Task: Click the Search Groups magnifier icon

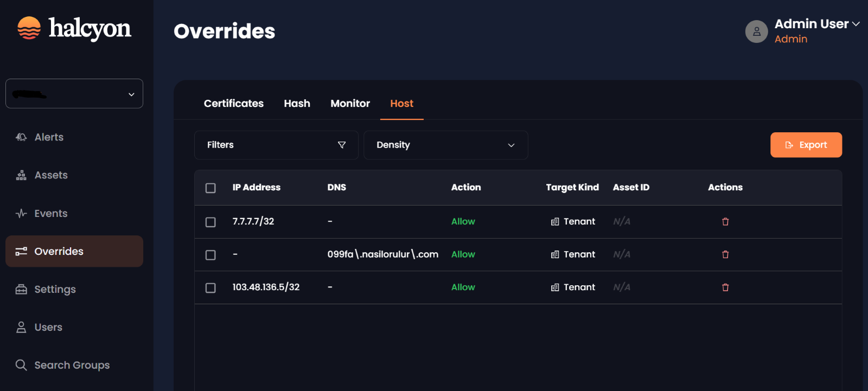Action: click(x=21, y=365)
